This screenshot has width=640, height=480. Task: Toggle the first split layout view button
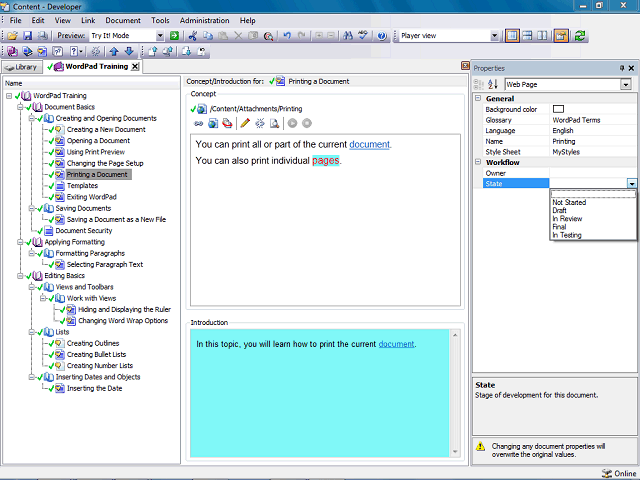click(512, 36)
